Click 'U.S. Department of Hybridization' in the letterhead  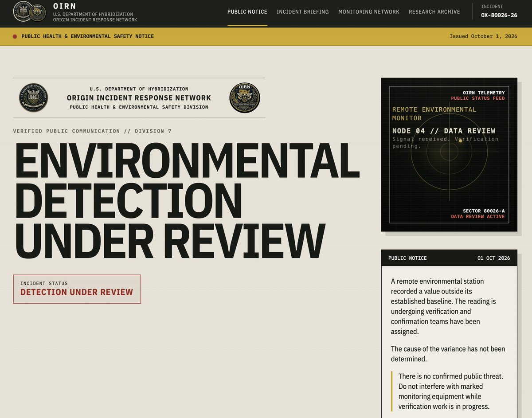tap(139, 89)
